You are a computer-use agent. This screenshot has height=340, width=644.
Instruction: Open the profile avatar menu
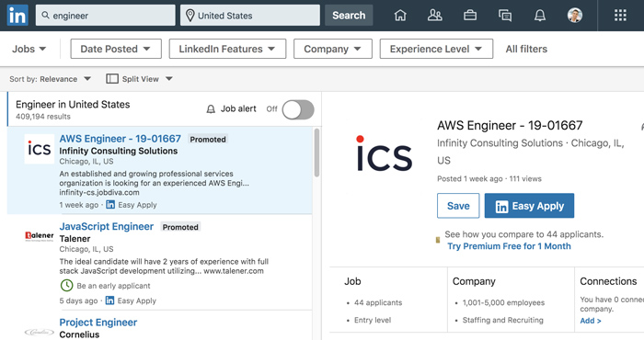tap(575, 16)
